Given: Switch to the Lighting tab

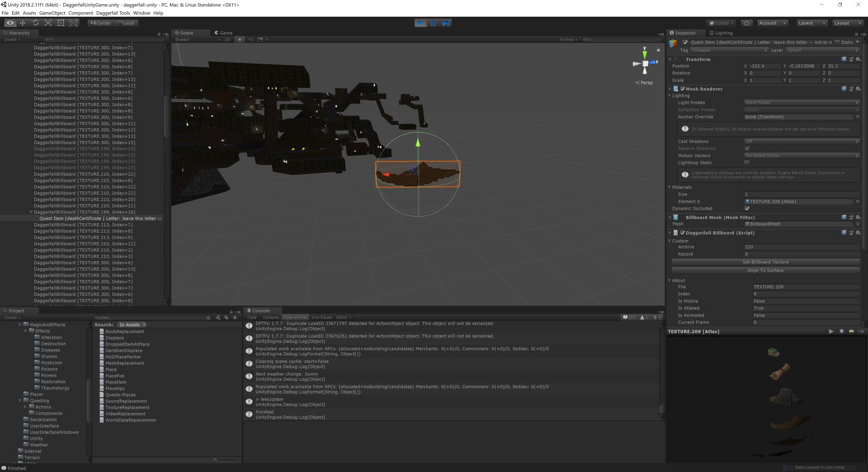Looking at the screenshot, I should pyautogui.click(x=721, y=33).
